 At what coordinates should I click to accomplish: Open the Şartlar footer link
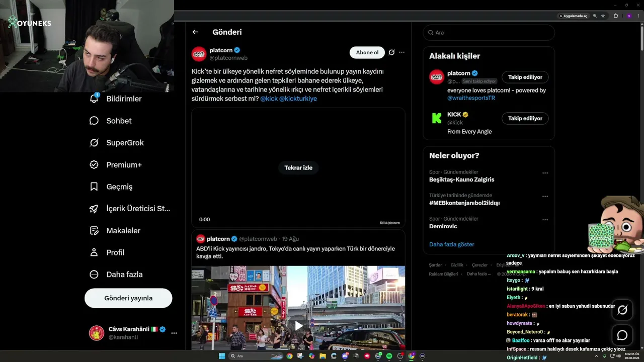tap(435, 265)
